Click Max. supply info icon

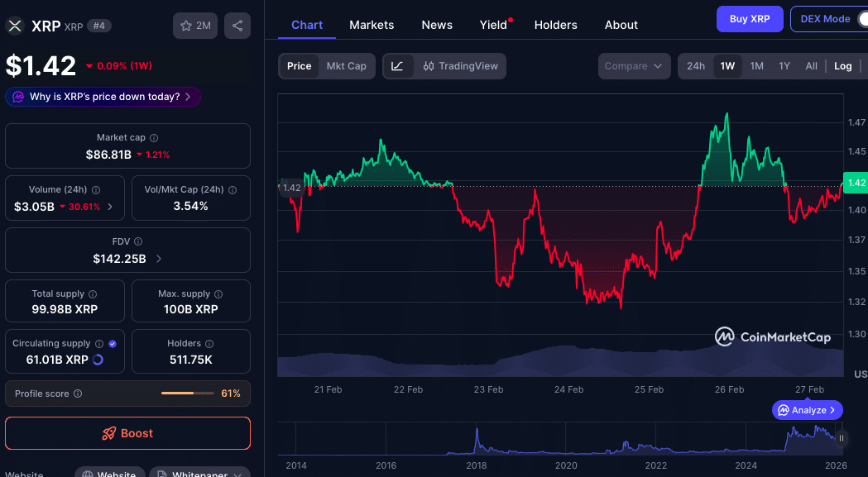pos(218,293)
